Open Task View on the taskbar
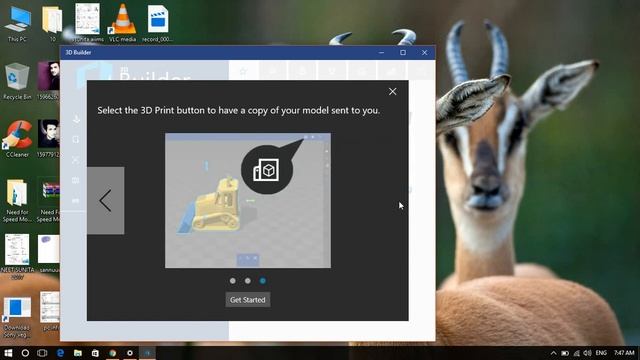The height and width of the screenshot is (360, 640). point(42,353)
